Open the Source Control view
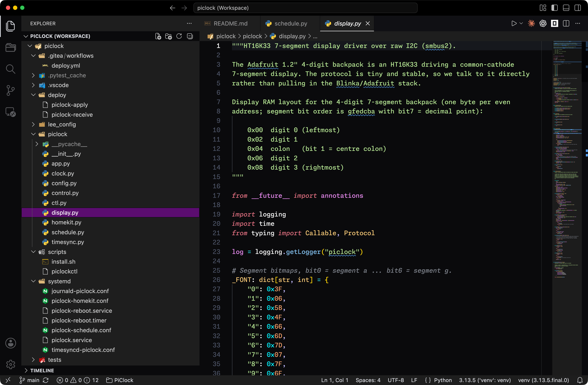The height and width of the screenshot is (385, 588). tap(10, 91)
